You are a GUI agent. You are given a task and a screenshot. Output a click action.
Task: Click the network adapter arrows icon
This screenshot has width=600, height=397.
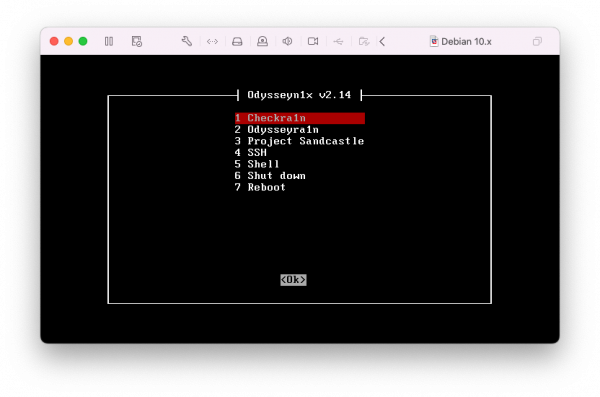[x=212, y=41]
